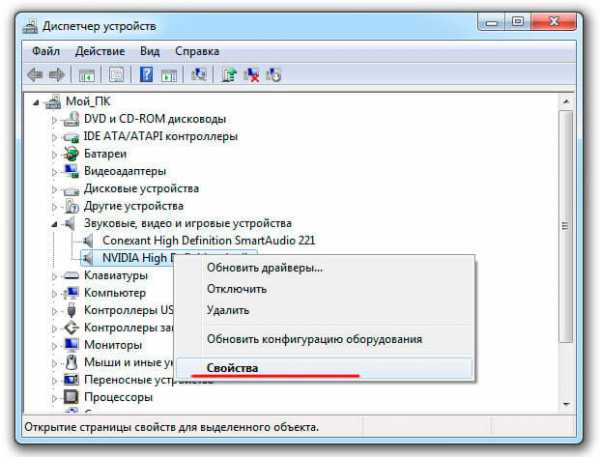Choose Обновить драйверы... from context menu
The width and height of the screenshot is (600, 457).
click(x=264, y=268)
